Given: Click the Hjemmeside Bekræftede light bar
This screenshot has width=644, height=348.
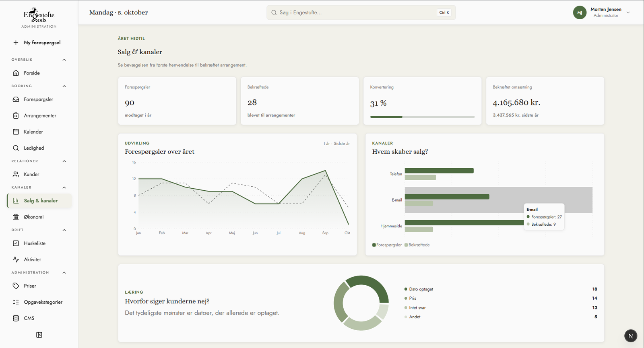Looking at the screenshot, I should point(419,229).
